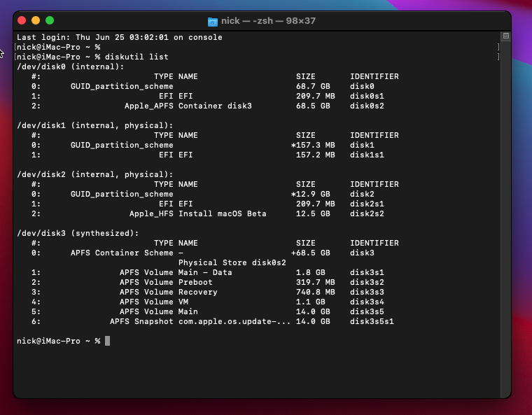The height and width of the screenshot is (415, 532).
Task: Close the Terminal window with red button
Action: tap(22, 20)
